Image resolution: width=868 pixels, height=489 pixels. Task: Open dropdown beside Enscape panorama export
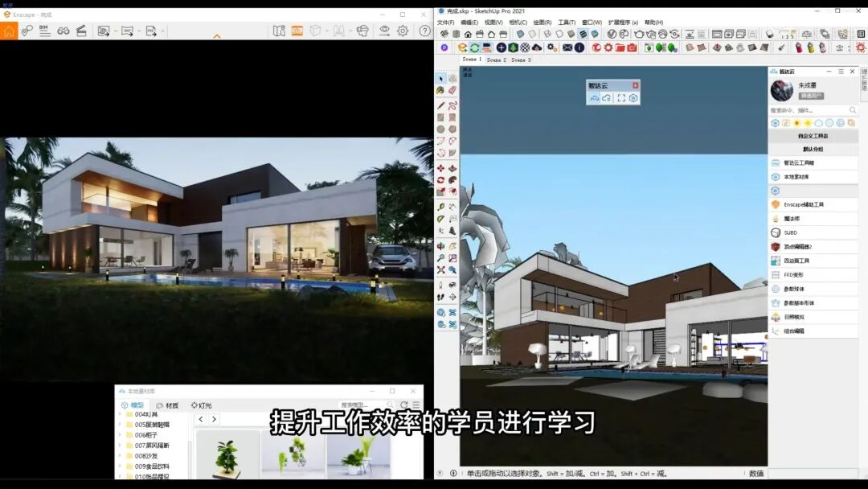point(138,31)
